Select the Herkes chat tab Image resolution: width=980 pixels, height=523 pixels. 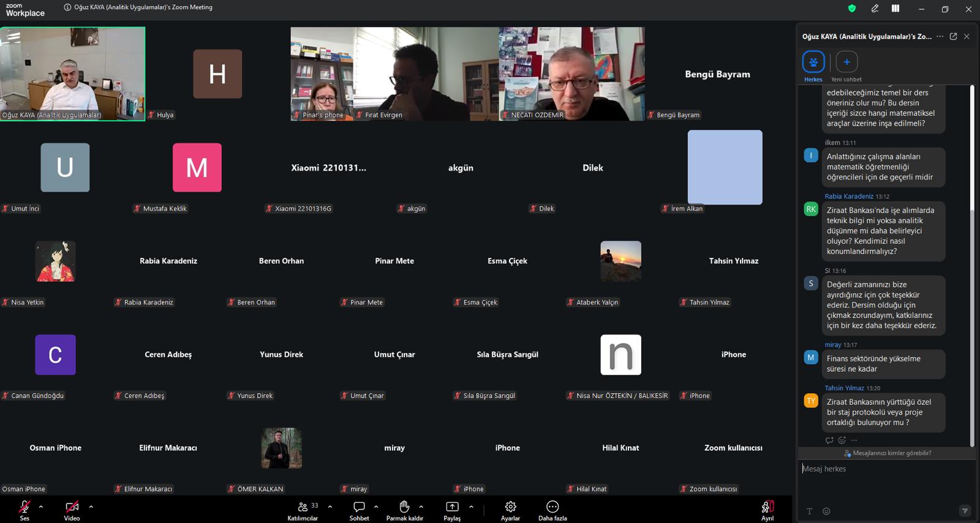[x=813, y=66]
